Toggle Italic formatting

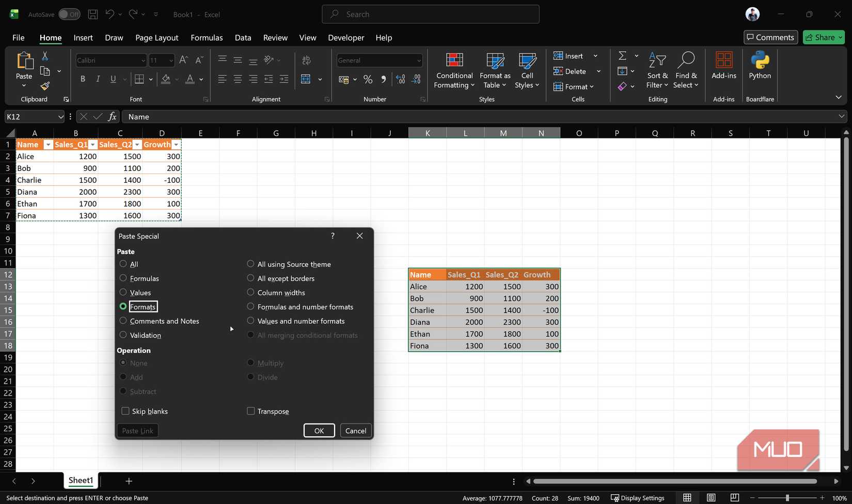98,79
